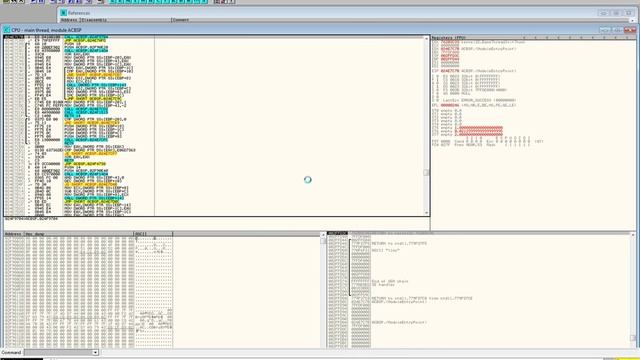Image resolution: width=640 pixels, height=360 pixels.
Task: Open the Command history dropdown arrow
Action: click(x=95, y=353)
